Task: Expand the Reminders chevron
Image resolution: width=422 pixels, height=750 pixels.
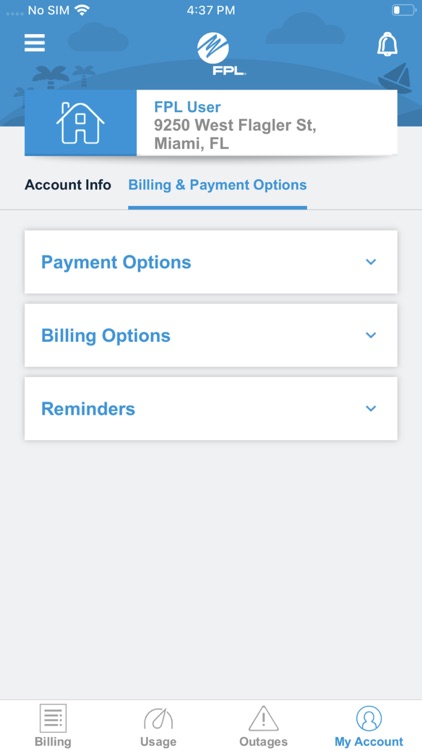Action: pos(371,408)
